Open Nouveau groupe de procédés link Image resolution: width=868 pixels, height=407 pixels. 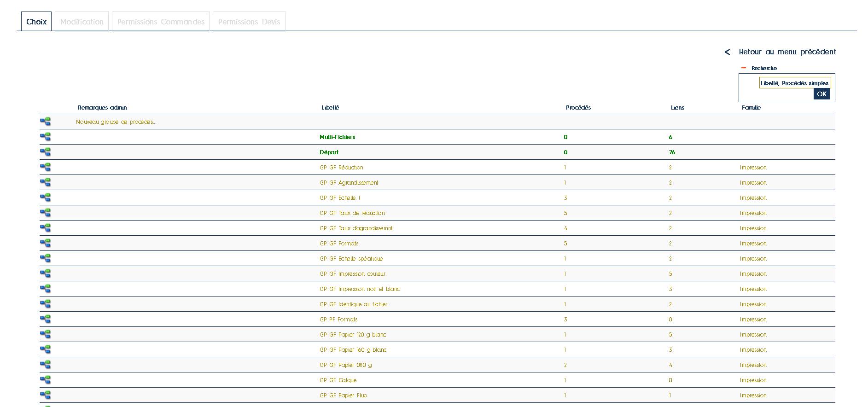(x=116, y=122)
